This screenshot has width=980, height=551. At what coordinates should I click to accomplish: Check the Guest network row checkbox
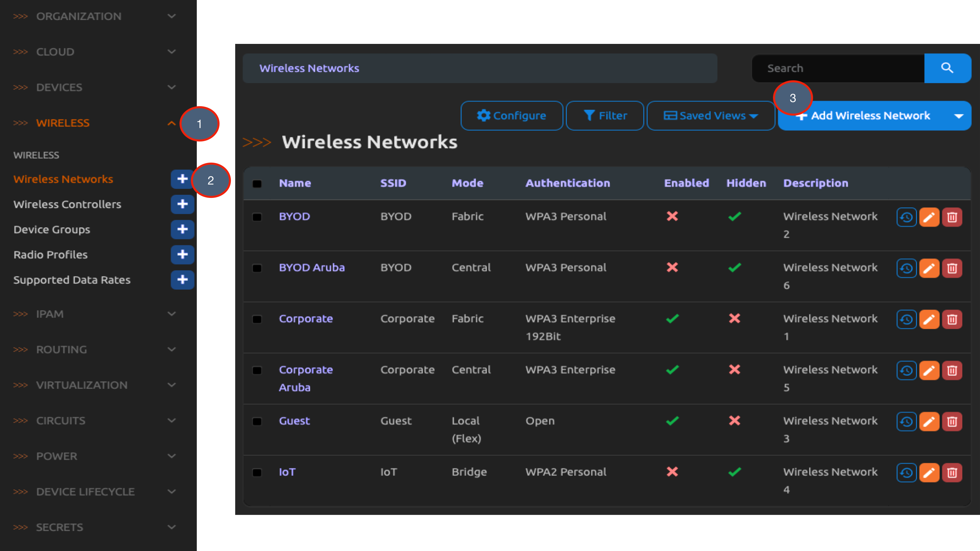[x=257, y=421]
